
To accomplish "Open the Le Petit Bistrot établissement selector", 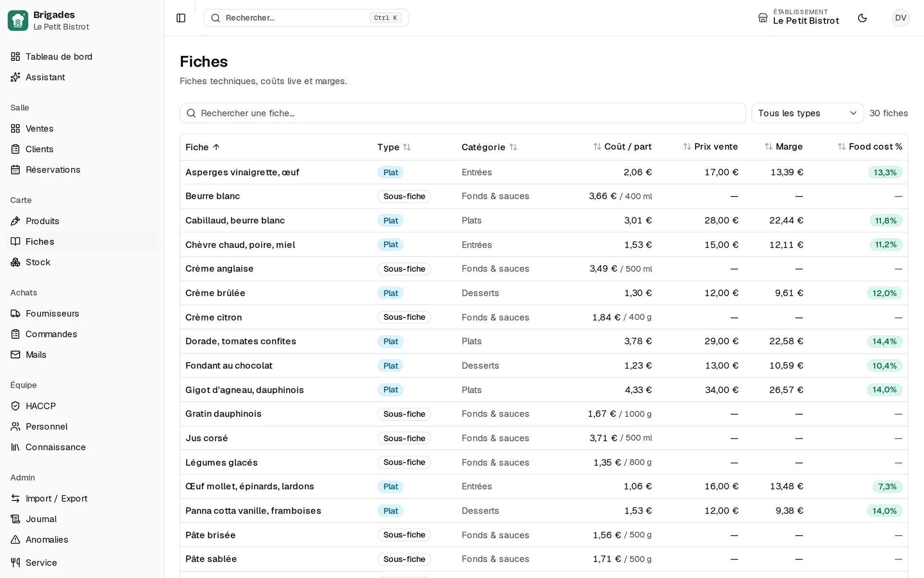I will [799, 18].
